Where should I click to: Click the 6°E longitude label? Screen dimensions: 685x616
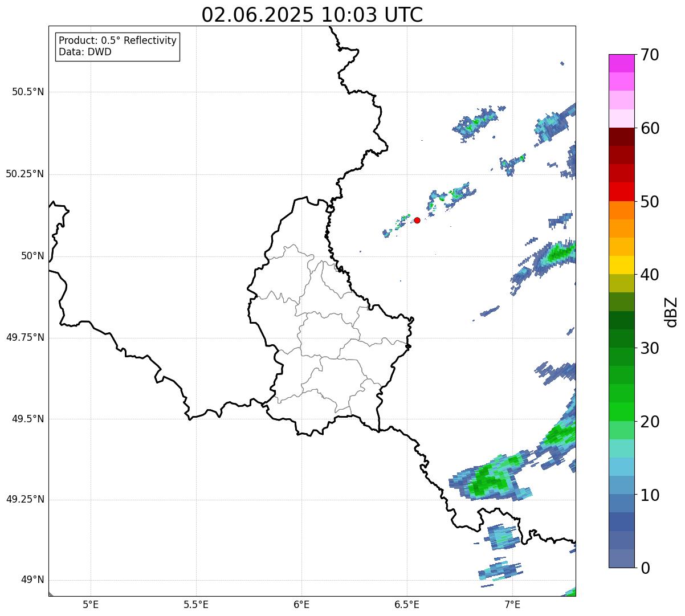[x=301, y=604]
